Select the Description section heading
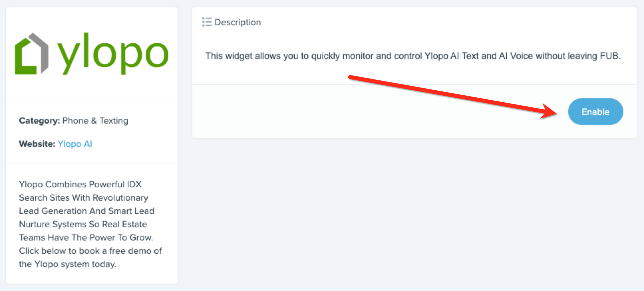The height and width of the screenshot is (291, 644). coord(238,22)
